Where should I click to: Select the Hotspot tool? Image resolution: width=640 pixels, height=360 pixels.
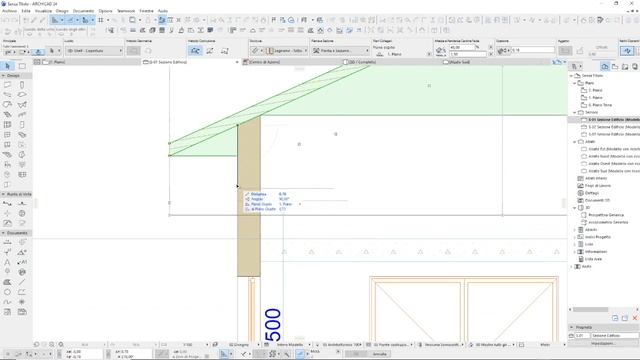pyautogui.click(x=22, y=302)
